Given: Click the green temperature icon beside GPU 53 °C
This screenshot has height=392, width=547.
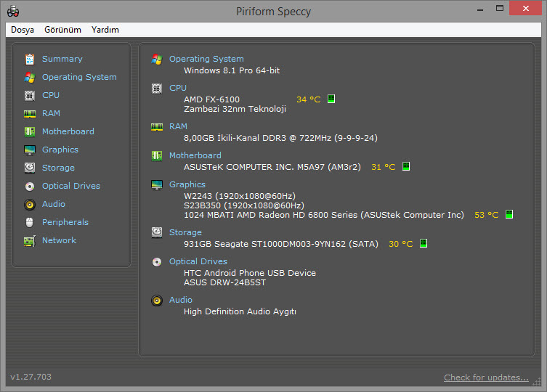Looking at the screenshot, I should [509, 214].
